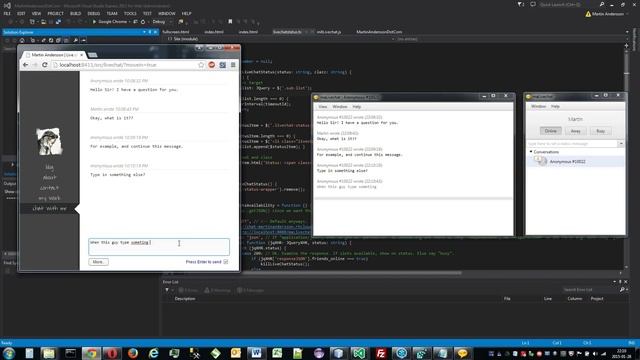This screenshot has height=360, width=640.
Task: Open Opera from the taskbar
Action: 112,353
